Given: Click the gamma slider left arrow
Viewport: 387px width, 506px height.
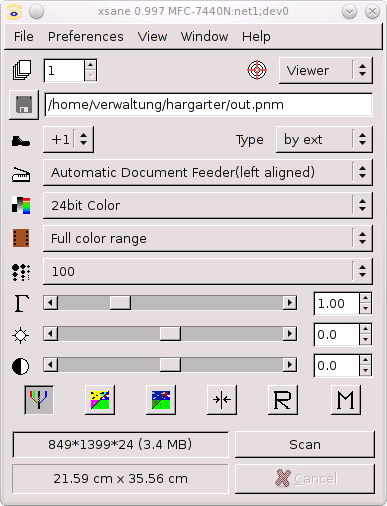Looking at the screenshot, I should [x=51, y=303].
